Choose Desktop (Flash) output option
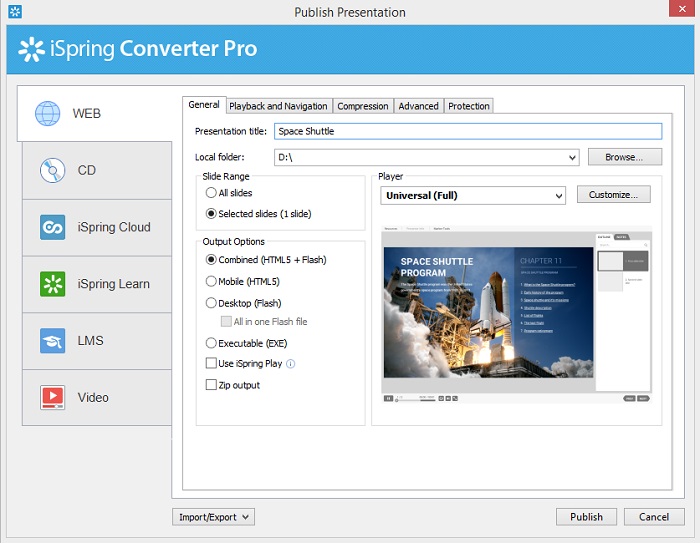The width and height of the screenshot is (700, 543). point(211,303)
